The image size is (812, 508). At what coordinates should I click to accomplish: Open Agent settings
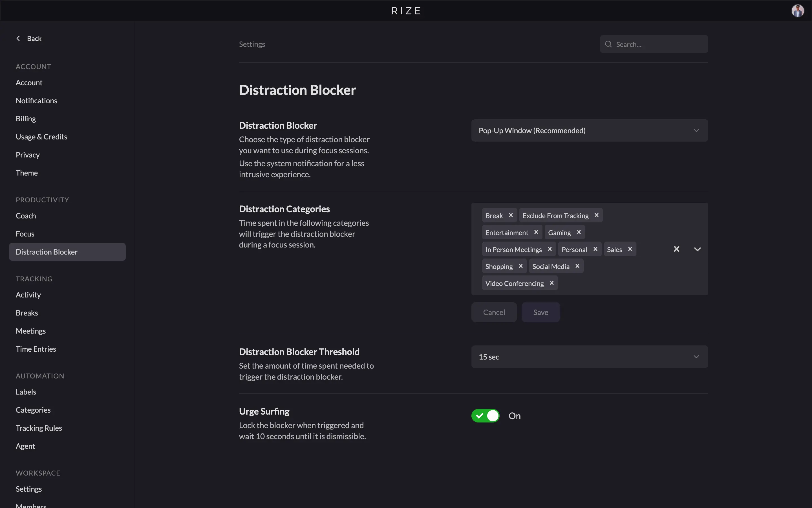[25, 446]
